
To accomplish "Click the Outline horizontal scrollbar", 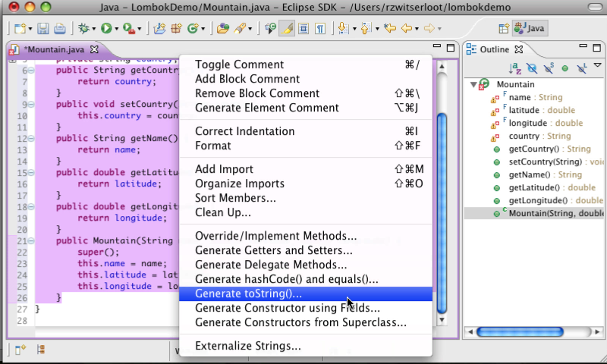I will pos(531,331).
